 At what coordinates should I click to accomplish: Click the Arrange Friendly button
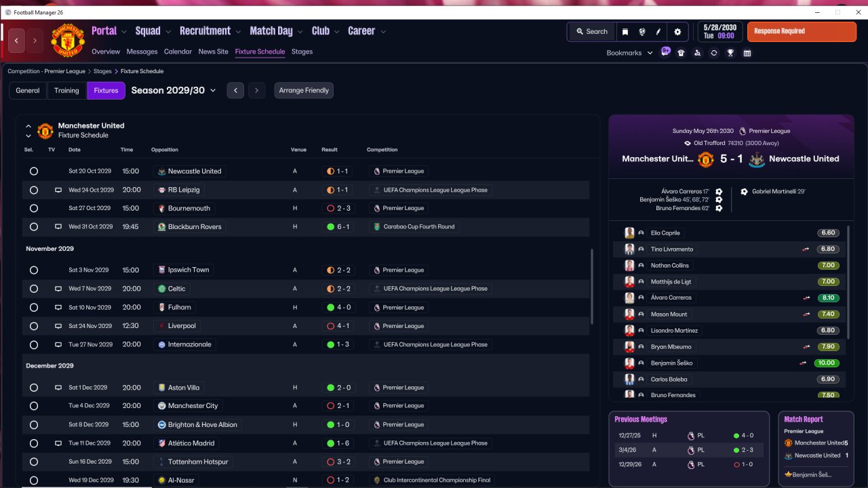pos(304,90)
